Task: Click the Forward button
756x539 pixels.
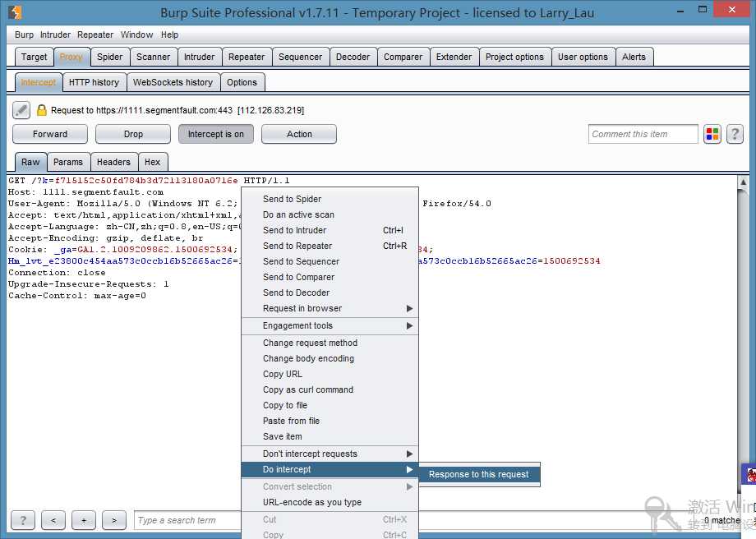Action: pyautogui.click(x=50, y=134)
